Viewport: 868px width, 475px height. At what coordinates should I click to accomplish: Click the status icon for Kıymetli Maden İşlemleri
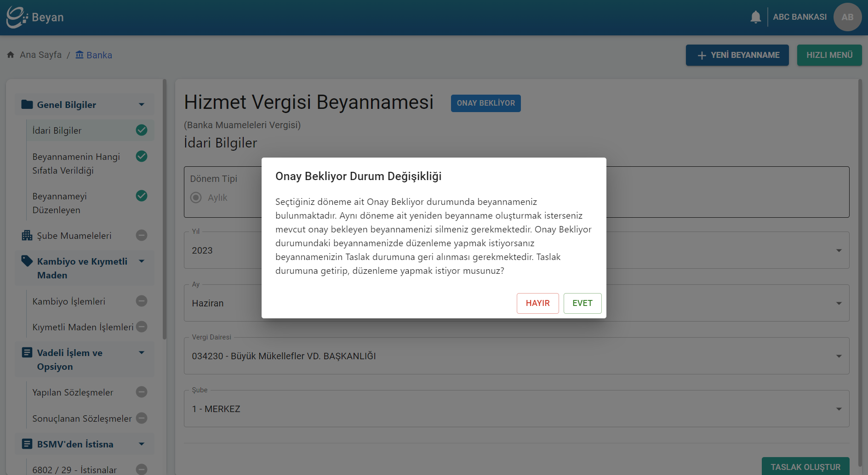[142, 327]
